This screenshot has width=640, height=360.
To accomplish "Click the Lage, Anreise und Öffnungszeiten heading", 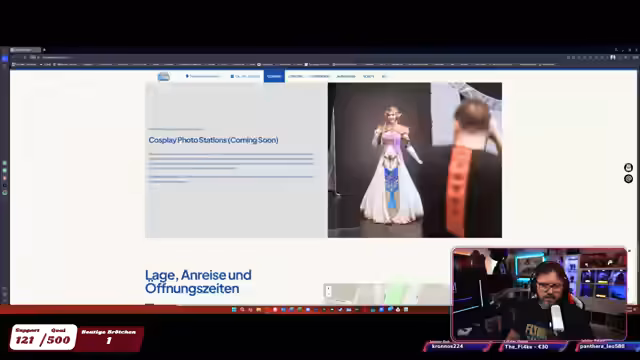I will click(x=198, y=282).
